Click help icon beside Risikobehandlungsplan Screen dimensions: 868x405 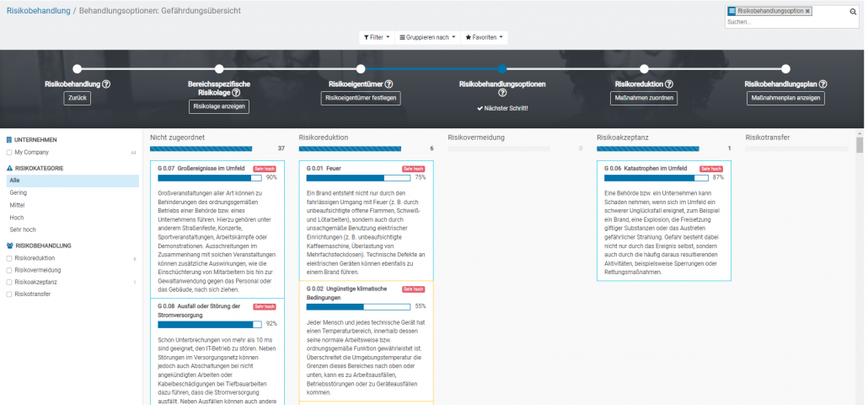pyautogui.click(x=822, y=84)
